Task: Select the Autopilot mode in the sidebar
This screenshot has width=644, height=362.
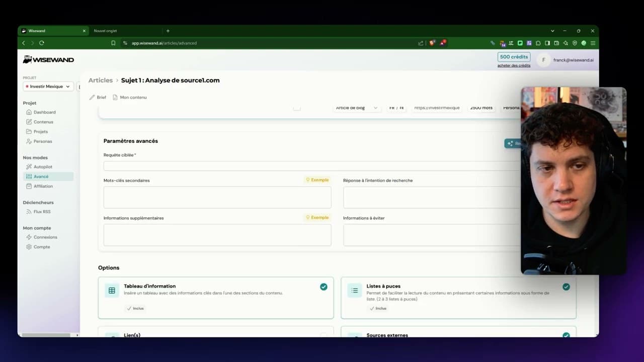Action: (x=43, y=166)
